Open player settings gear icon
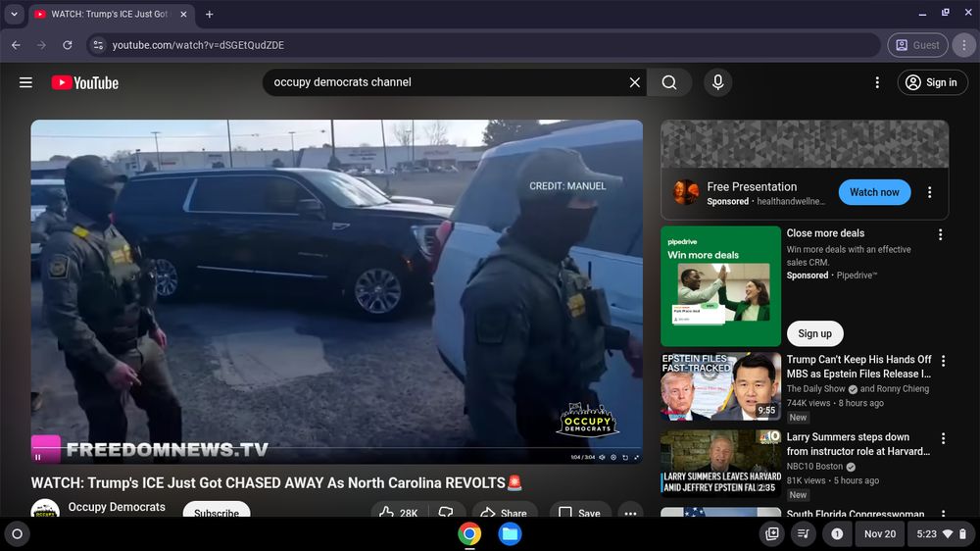The width and height of the screenshot is (980, 551). coord(613,457)
